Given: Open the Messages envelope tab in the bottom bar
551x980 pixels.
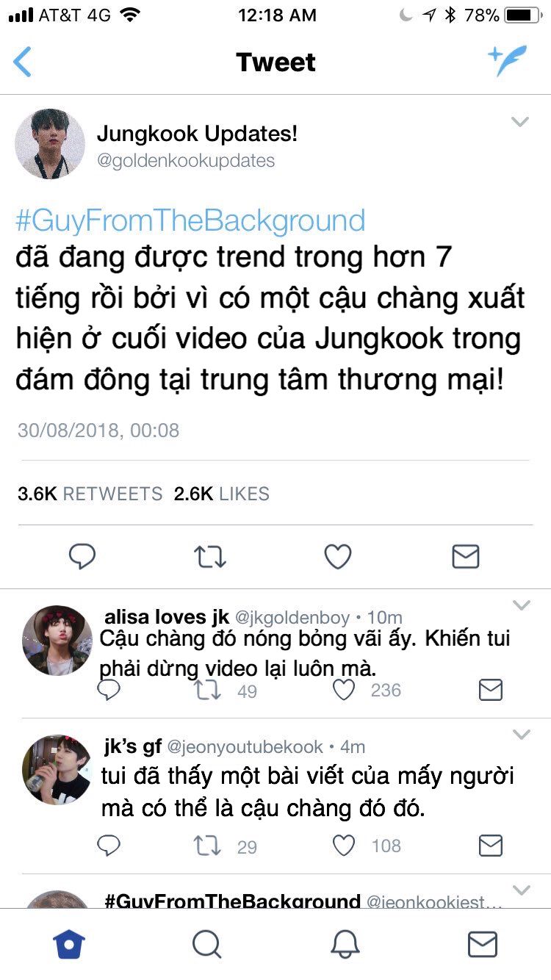Looking at the screenshot, I should click(x=483, y=944).
